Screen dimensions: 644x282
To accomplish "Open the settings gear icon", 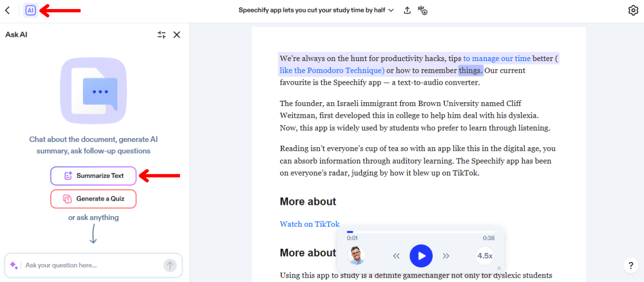I will coord(633,10).
